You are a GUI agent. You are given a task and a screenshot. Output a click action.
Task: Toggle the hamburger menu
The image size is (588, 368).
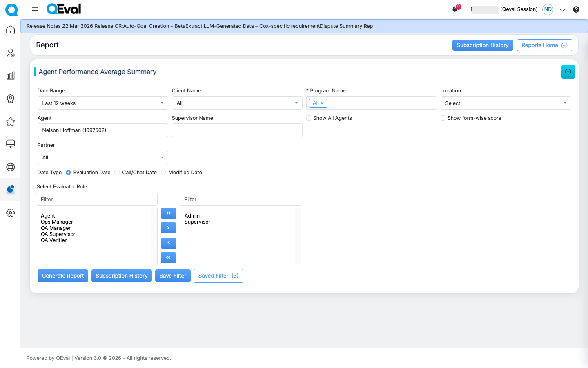coord(35,9)
